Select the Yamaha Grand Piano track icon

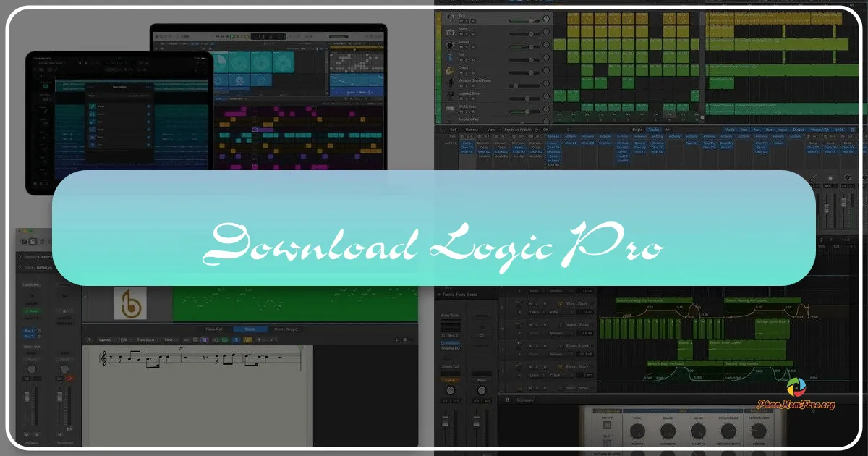(449, 82)
